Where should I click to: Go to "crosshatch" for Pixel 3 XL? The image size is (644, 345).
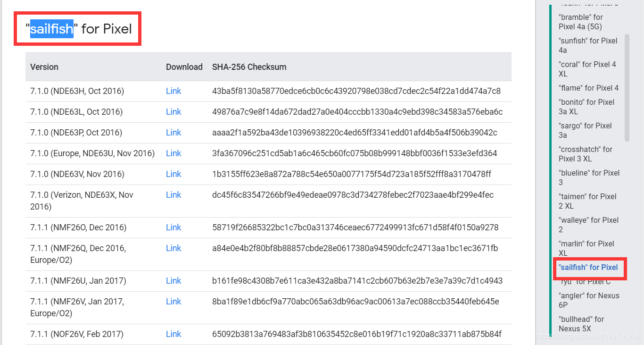point(586,154)
